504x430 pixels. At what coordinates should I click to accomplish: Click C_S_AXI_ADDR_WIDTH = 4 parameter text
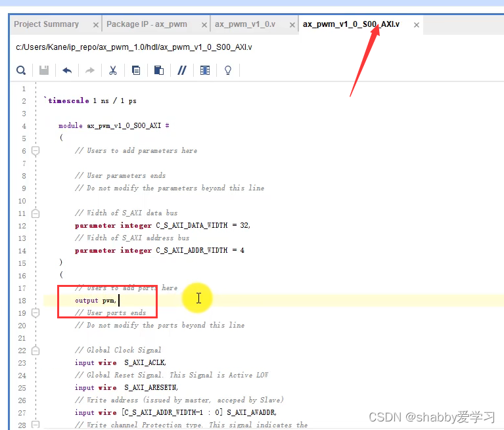point(200,251)
